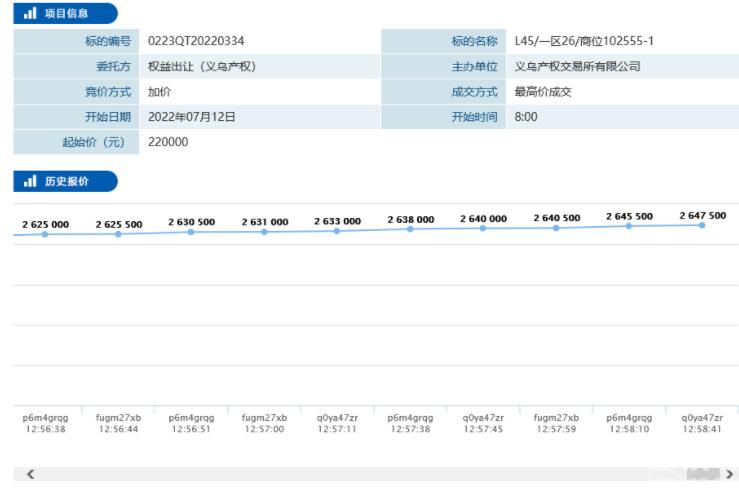Click the bidder label at time 12:58:41
The width and height of the screenshot is (739, 491).
702,418
